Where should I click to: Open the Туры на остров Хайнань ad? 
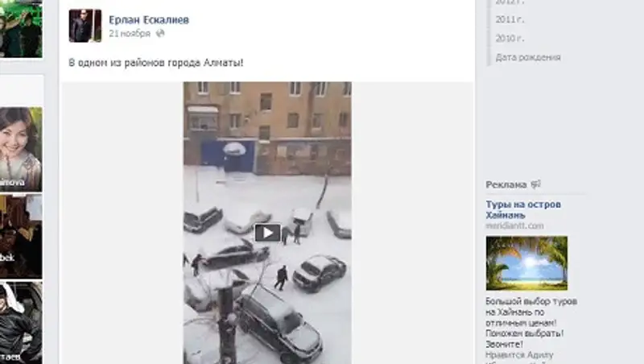[x=523, y=209]
